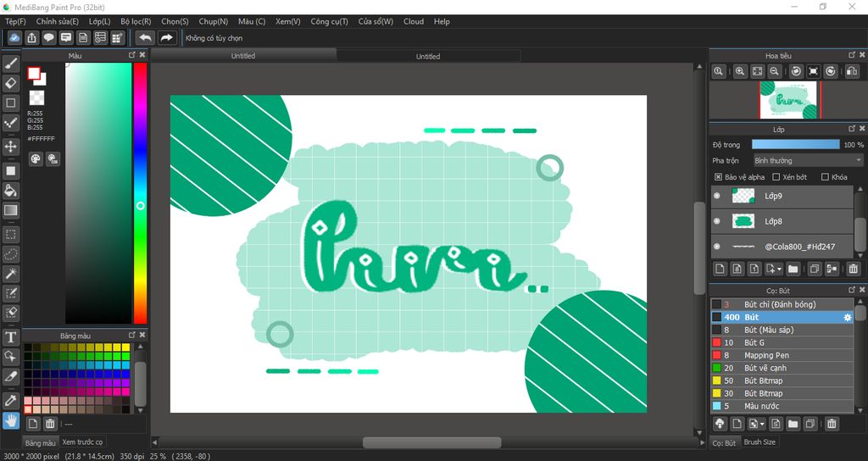Enable the Khóa checkbox
The height and width of the screenshot is (461, 868).
pyautogui.click(x=825, y=177)
